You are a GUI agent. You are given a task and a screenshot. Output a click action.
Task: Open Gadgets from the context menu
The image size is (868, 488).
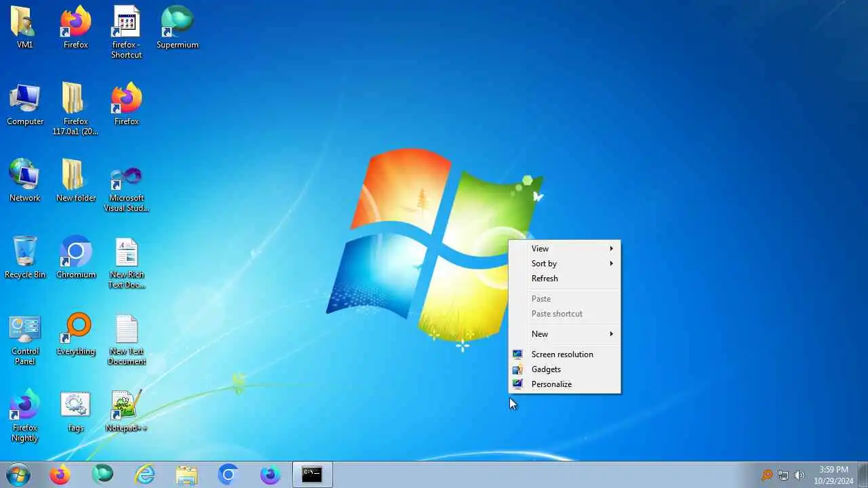(x=564, y=369)
